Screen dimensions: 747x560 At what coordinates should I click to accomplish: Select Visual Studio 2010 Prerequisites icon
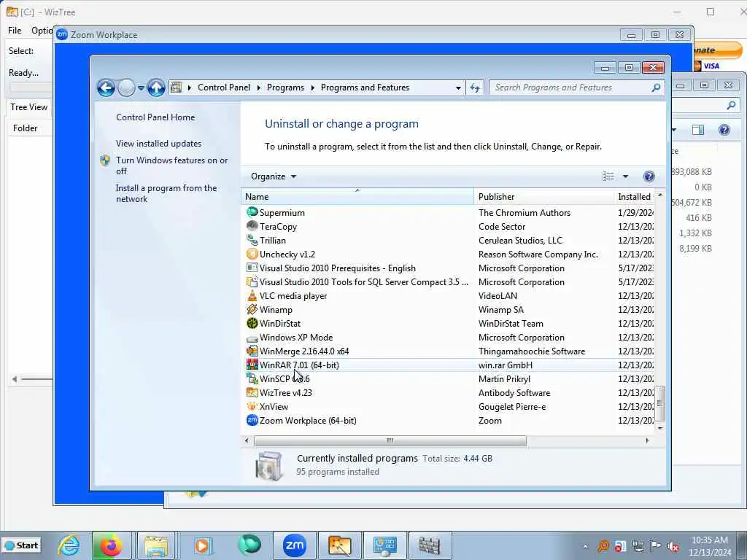(x=252, y=268)
